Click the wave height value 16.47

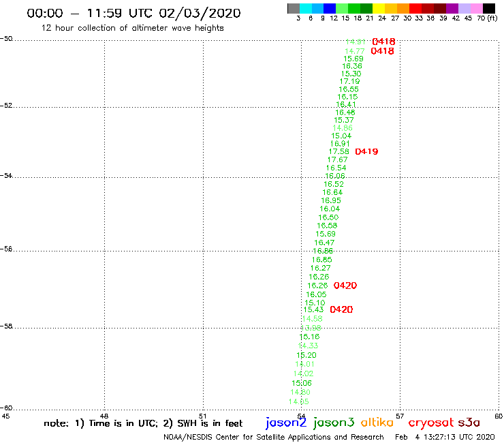(324, 243)
